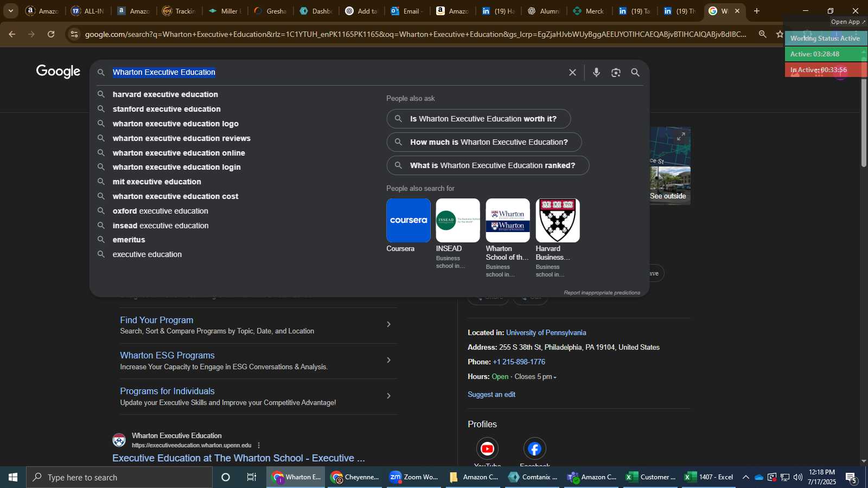Open OneDrive cloud tray icon
This screenshot has width=868, height=488.
coord(759,477)
